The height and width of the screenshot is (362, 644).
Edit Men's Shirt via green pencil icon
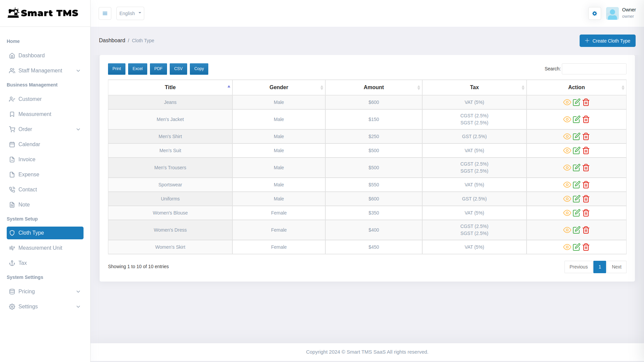577,136
